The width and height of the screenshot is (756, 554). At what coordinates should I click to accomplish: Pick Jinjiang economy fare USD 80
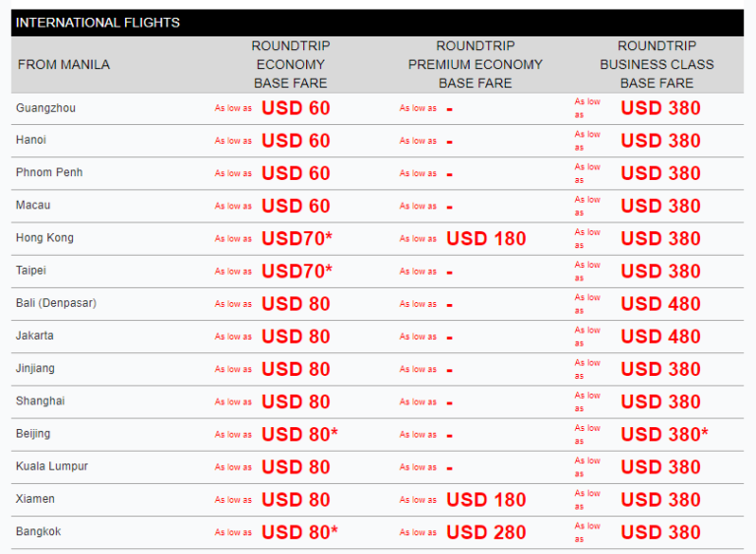coord(295,369)
